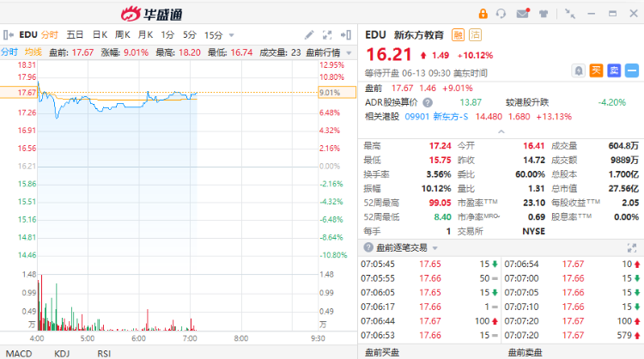Open help icon beside 盘前逐笔交易

[x=368, y=247]
